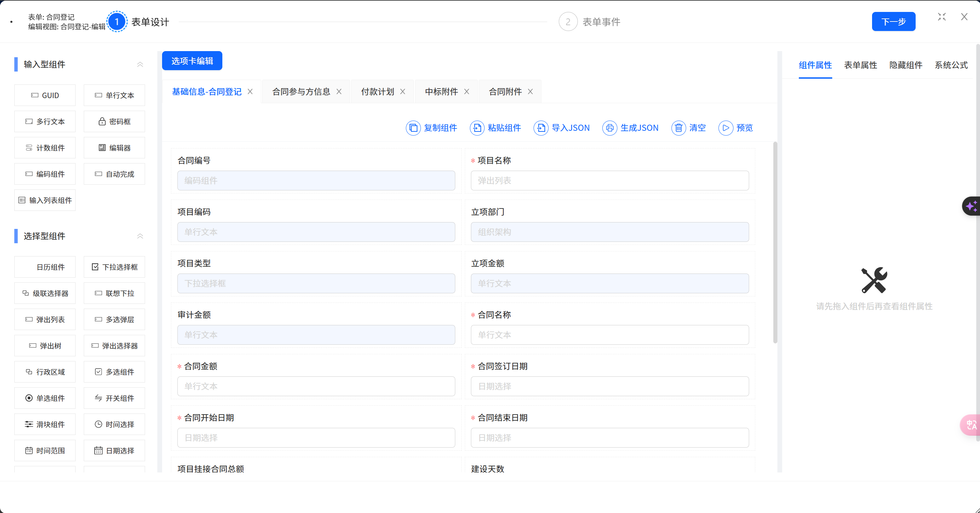The image size is (980, 513).
Task: Click the 合同金额 input field
Action: click(x=316, y=386)
